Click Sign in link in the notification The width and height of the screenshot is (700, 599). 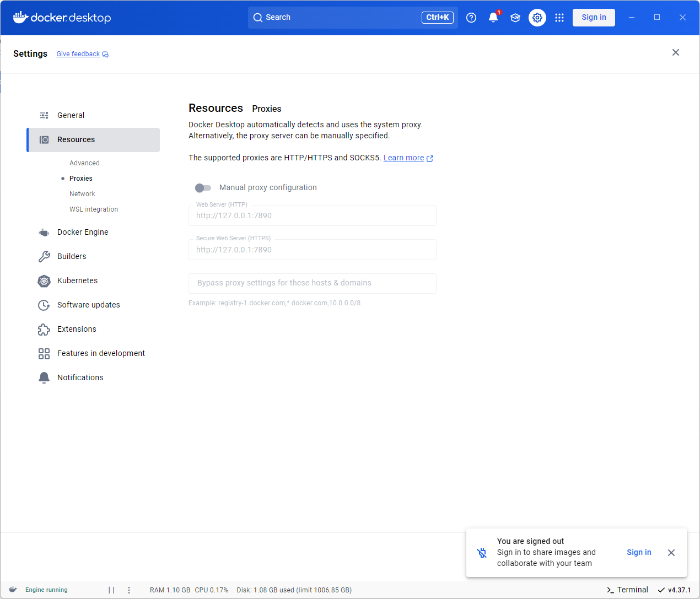tap(639, 553)
